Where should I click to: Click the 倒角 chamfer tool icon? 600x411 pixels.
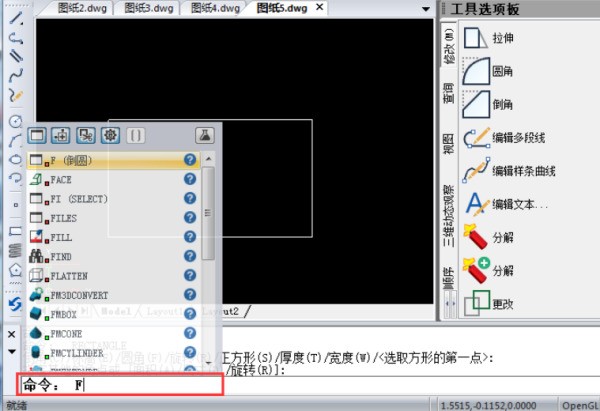click(476, 104)
